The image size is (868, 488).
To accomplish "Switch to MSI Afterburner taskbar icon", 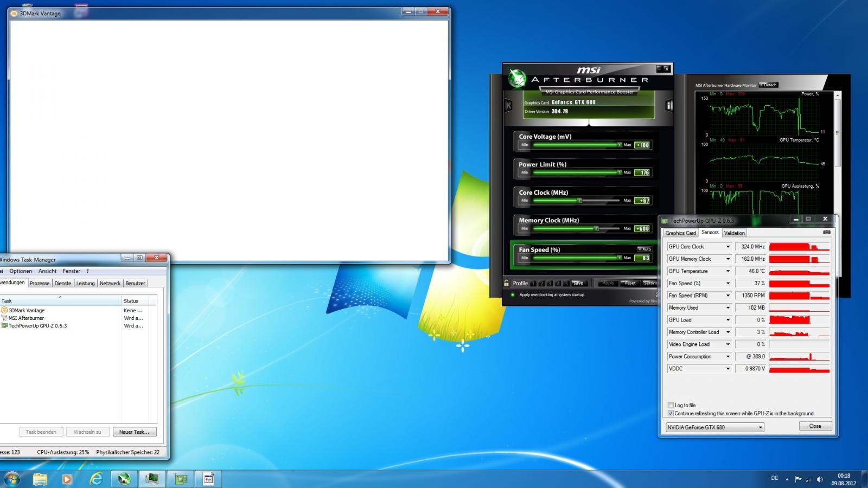I will [124, 479].
